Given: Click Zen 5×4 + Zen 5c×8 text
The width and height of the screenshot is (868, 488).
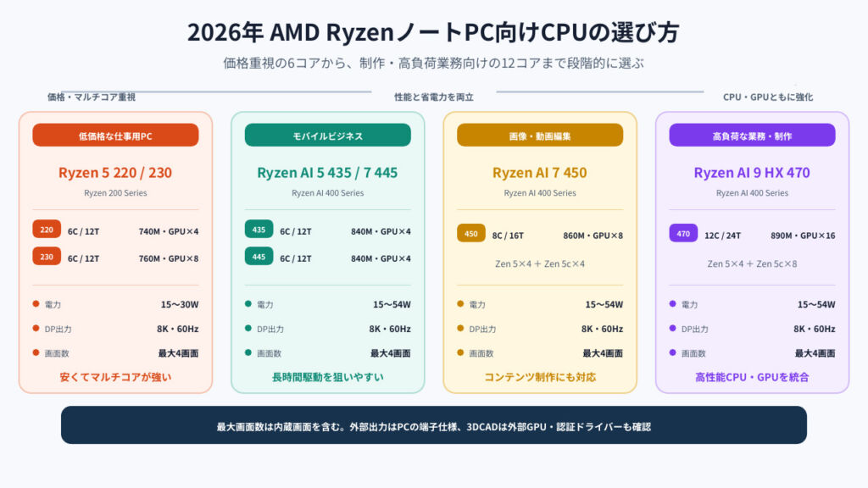Looking at the screenshot, I should (752, 264).
